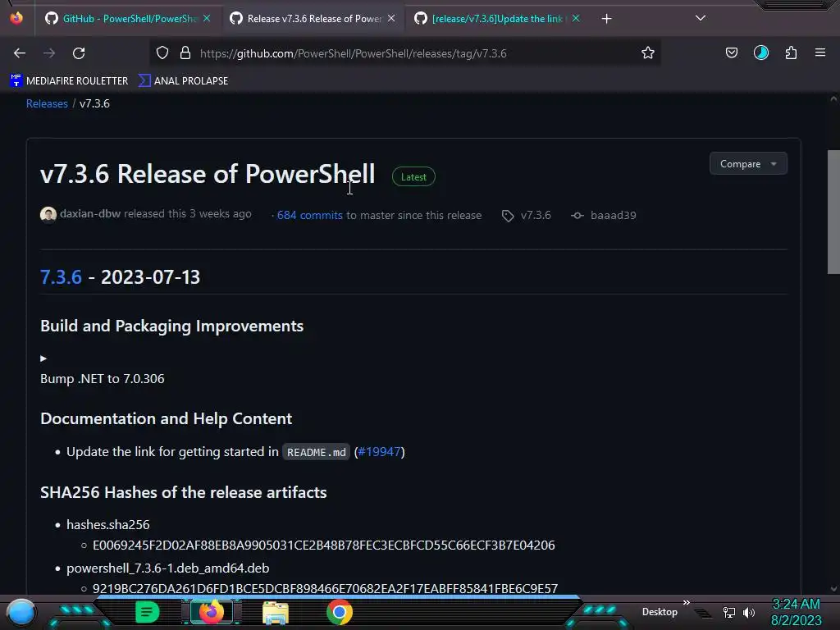The image size is (840, 630).
Task: Click the Latest release badge
Action: 413,177
